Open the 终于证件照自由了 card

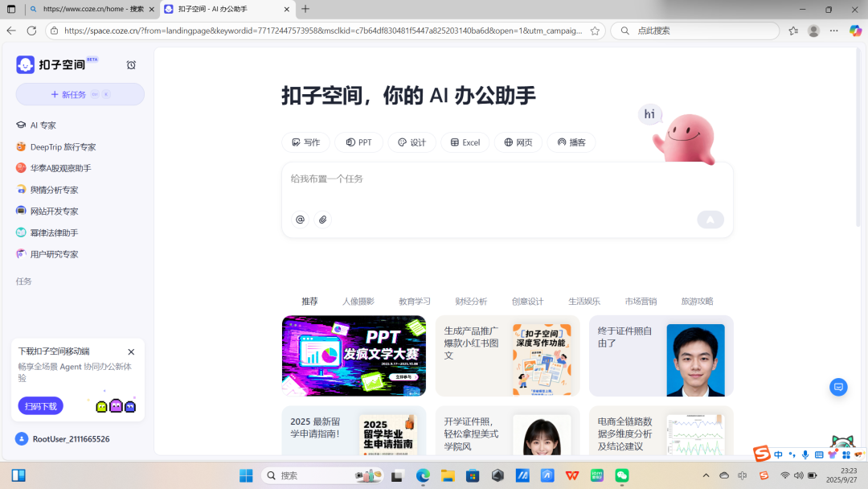click(x=661, y=356)
